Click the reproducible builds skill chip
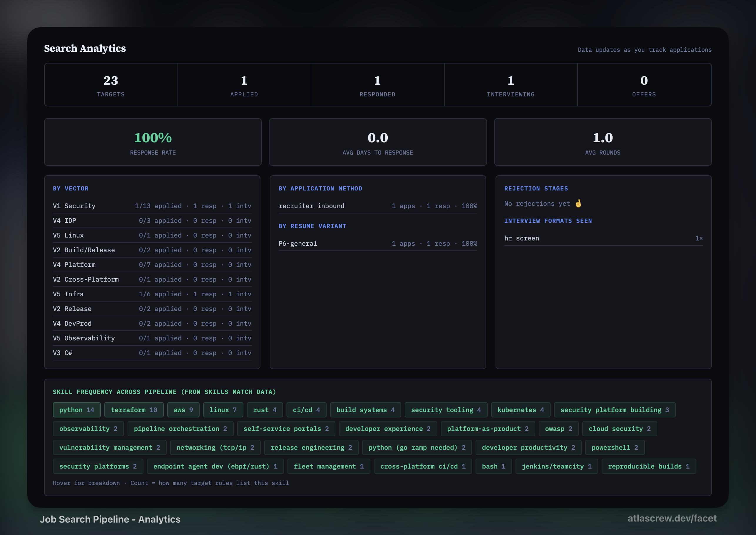Viewport: 756px width, 535px height. [648, 466]
